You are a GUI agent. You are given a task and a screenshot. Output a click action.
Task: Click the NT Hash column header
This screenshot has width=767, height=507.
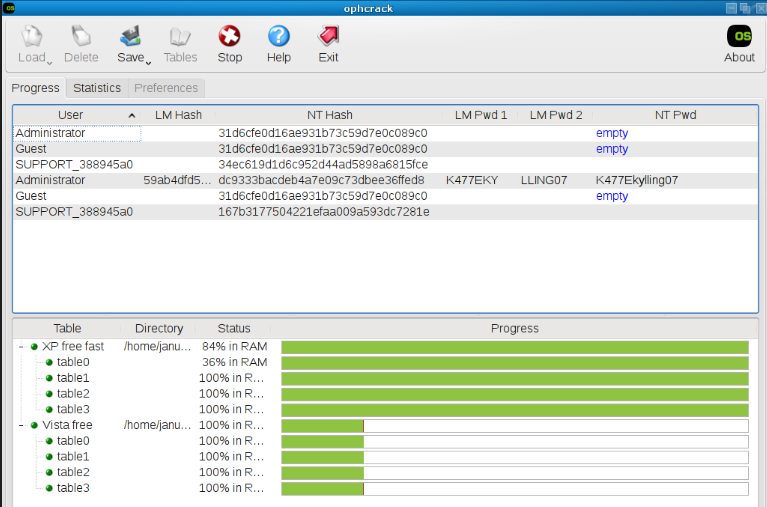[329, 115]
